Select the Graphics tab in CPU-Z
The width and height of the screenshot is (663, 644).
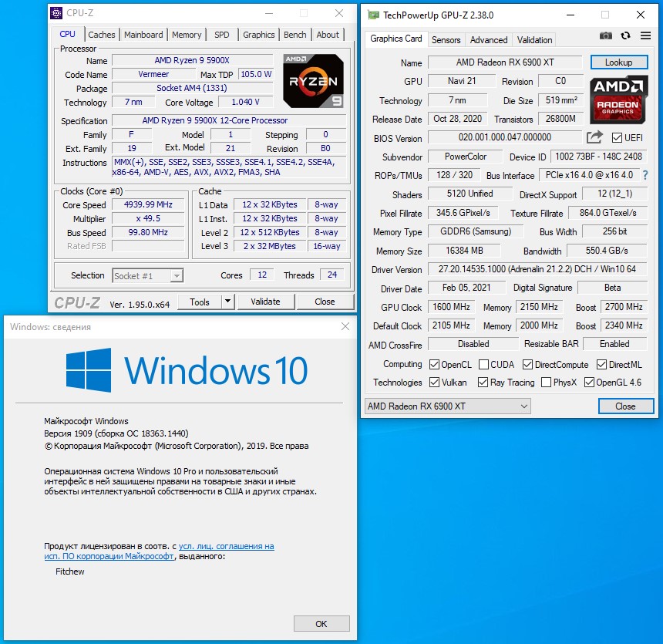(259, 35)
